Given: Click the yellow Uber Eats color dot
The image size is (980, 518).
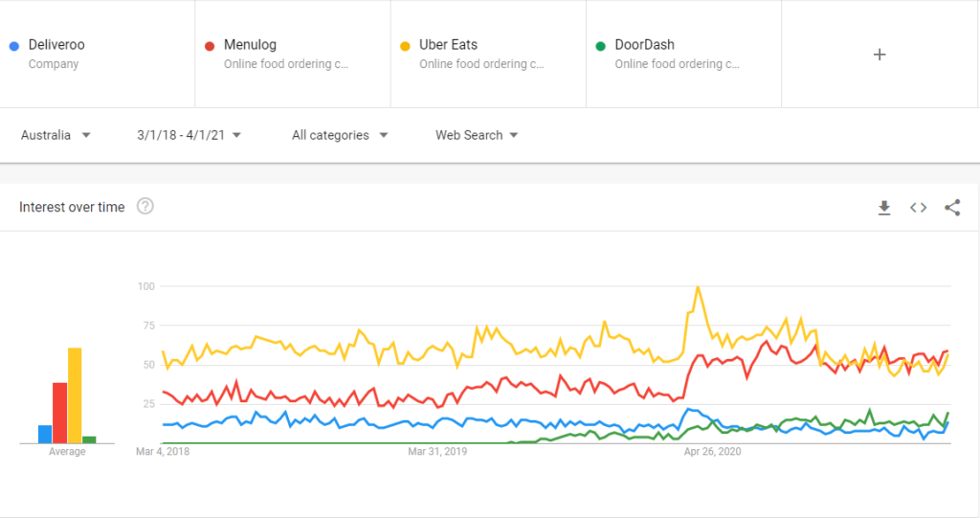Looking at the screenshot, I should click(x=405, y=46).
